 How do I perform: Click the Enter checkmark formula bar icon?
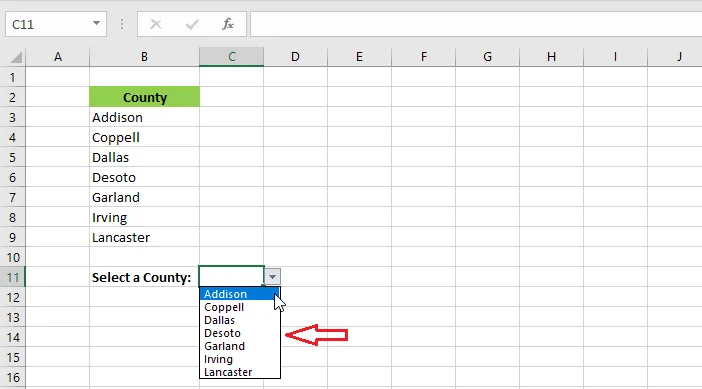192,24
